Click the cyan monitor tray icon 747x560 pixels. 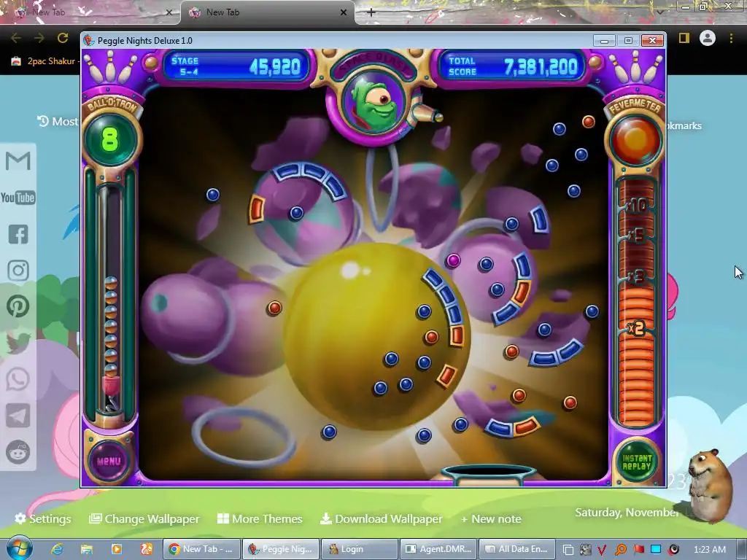(x=656, y=550)
